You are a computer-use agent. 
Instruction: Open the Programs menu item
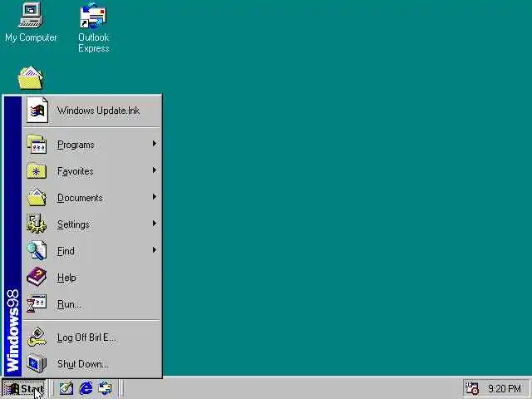(x=92, y=144)
